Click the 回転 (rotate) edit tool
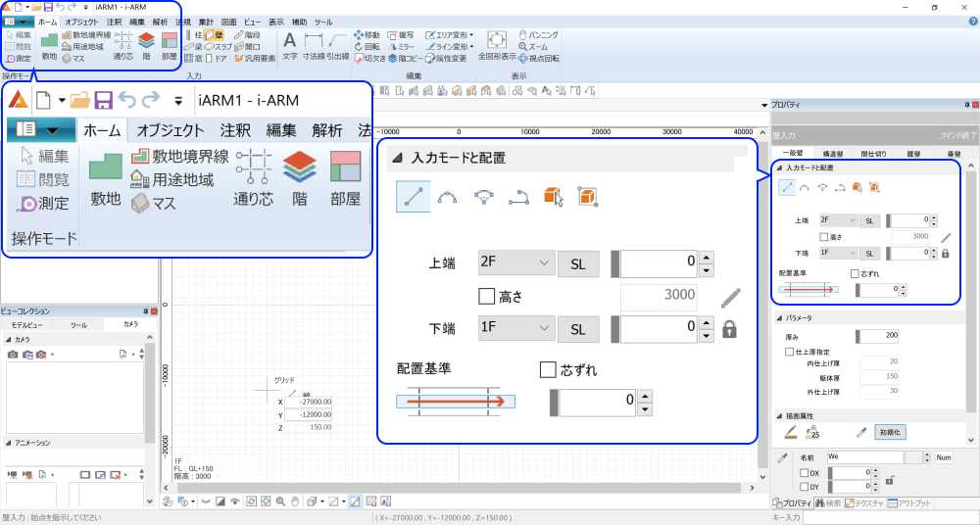 (x=367, y=47)
